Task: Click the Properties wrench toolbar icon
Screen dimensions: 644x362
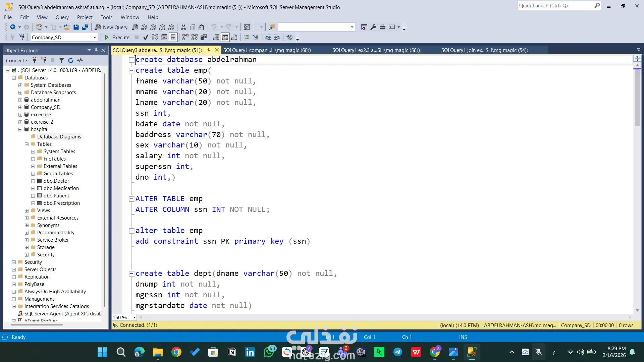Action: tap(373, 27)
